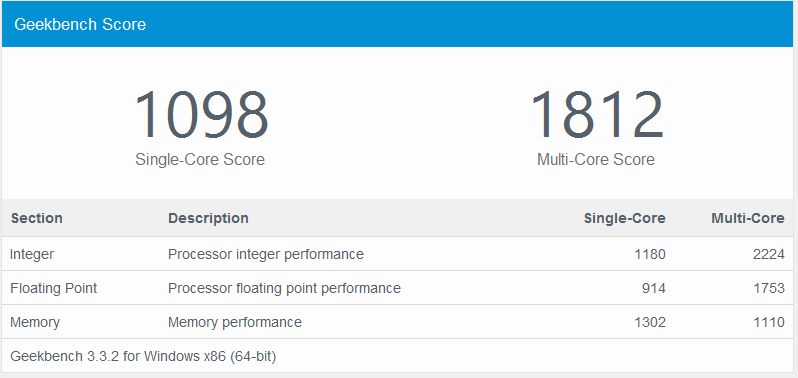
Task: Select the Memory row label
Action: (x=35, y=322)
